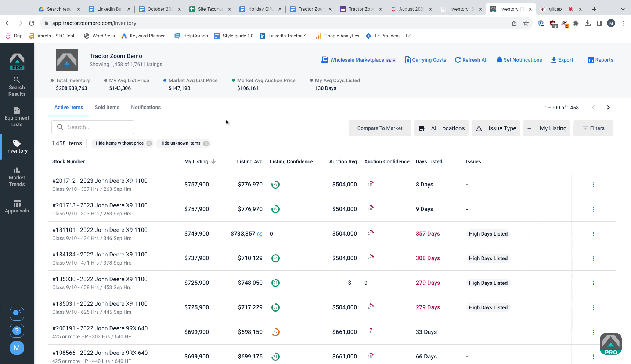Click listing confidence gauge 67 for #200191
Image resolution: width=631 pixels, height=364 pixels.
pos(275,332)
